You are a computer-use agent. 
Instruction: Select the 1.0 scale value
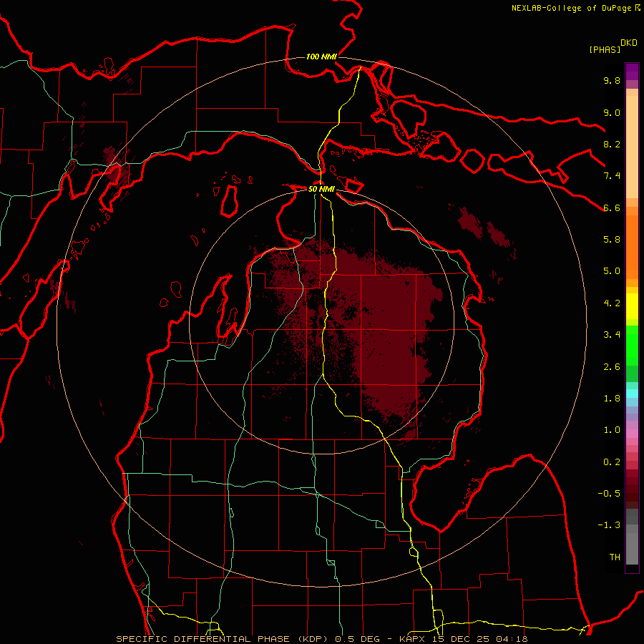point(612,430)
